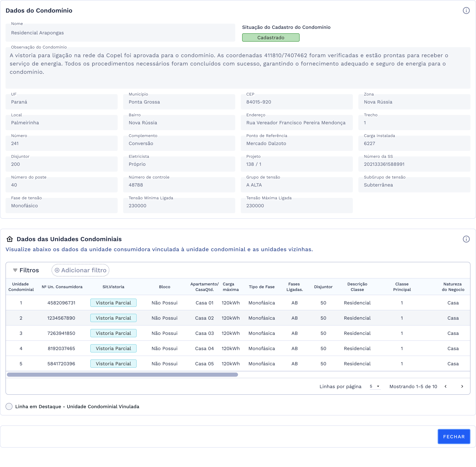Click Nº Un. Consumidora column header

point(62,287)
